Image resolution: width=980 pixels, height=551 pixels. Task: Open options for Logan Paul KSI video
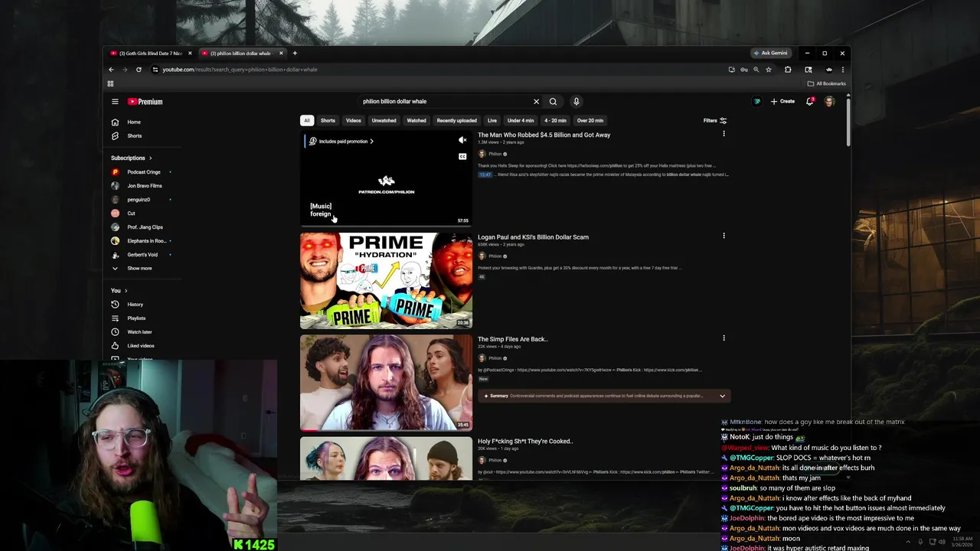[724, 236]
